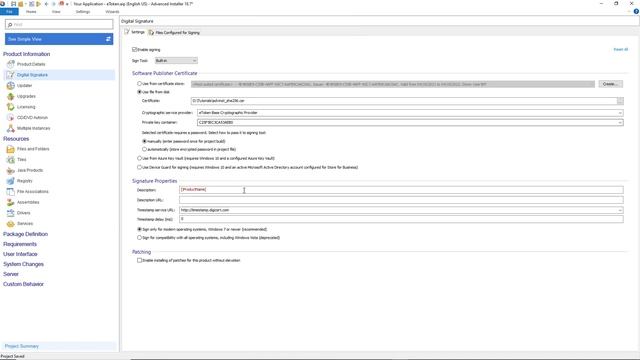This screenshot has height=360, width=640.
Task: Click the Run project play icon
Action: pos(38,4)
